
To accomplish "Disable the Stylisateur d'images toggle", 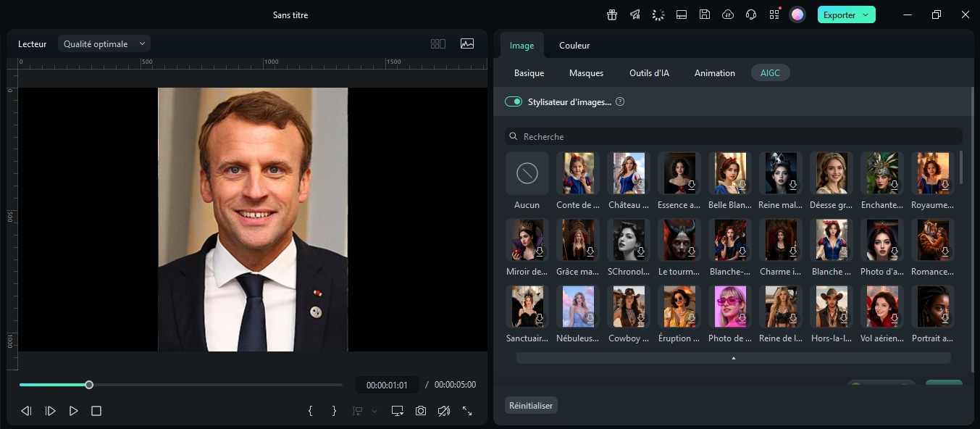I will pyautogui.click(x=514, y=102).
